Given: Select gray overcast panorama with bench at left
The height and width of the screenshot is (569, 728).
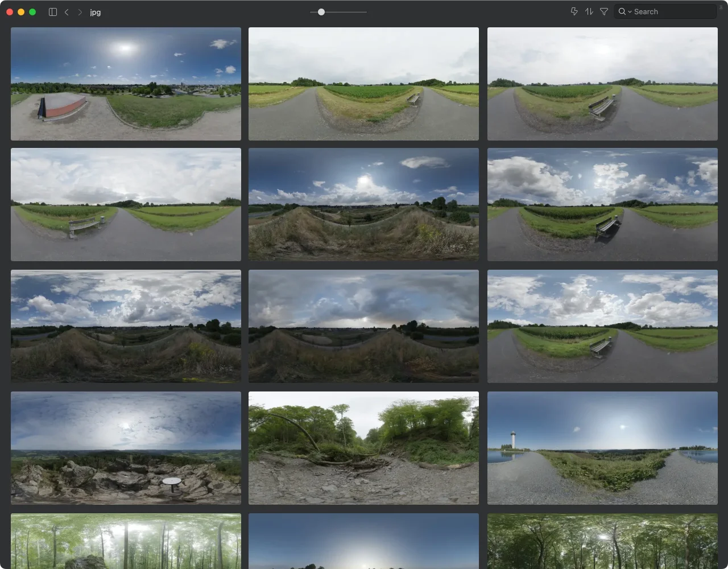Looking at the screenshot, I should coord(126,205).
